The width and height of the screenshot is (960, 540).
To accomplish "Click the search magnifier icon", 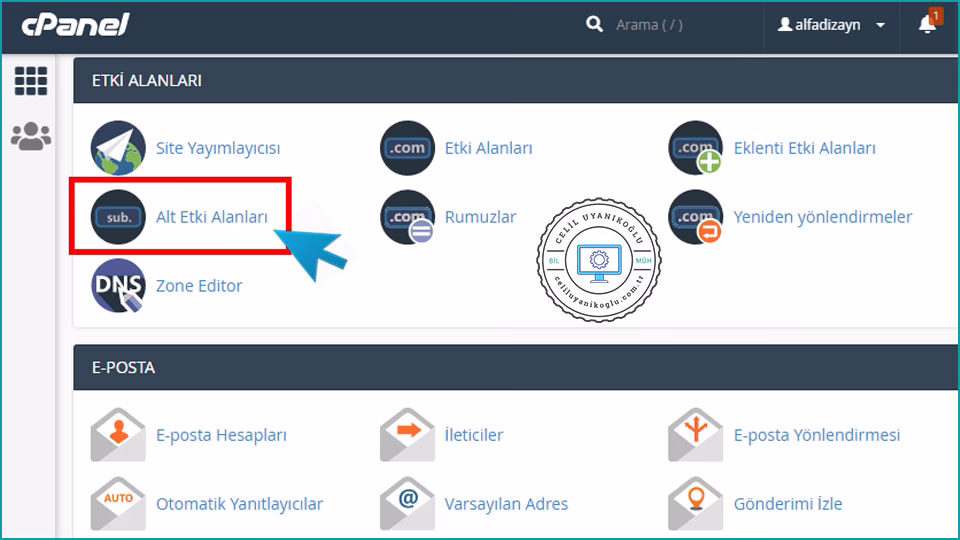I will tap(594, 24).
